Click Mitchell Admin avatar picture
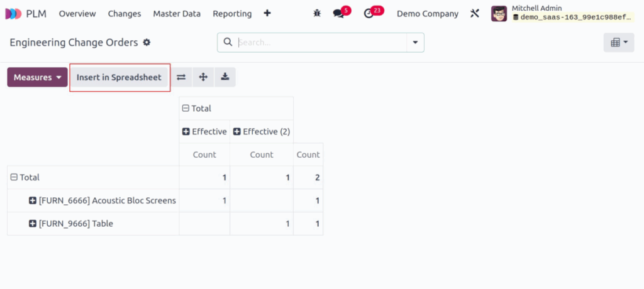Image resolution: width=644 pixels, height=289 pixels. 499,14
